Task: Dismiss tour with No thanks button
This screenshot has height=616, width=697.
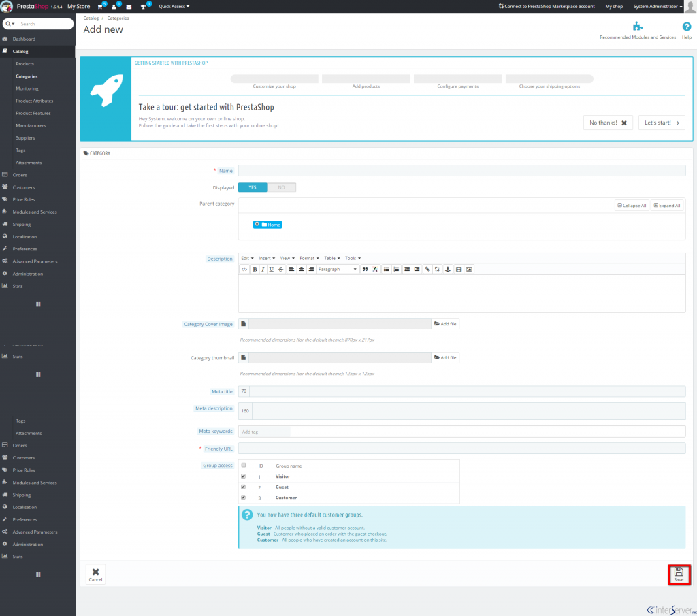Action: (608, 123)
